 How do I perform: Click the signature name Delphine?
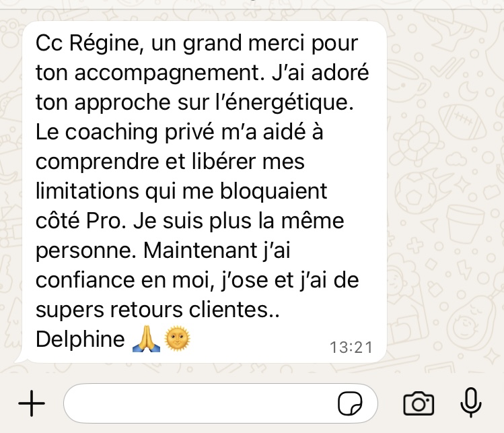pos(80,339)
